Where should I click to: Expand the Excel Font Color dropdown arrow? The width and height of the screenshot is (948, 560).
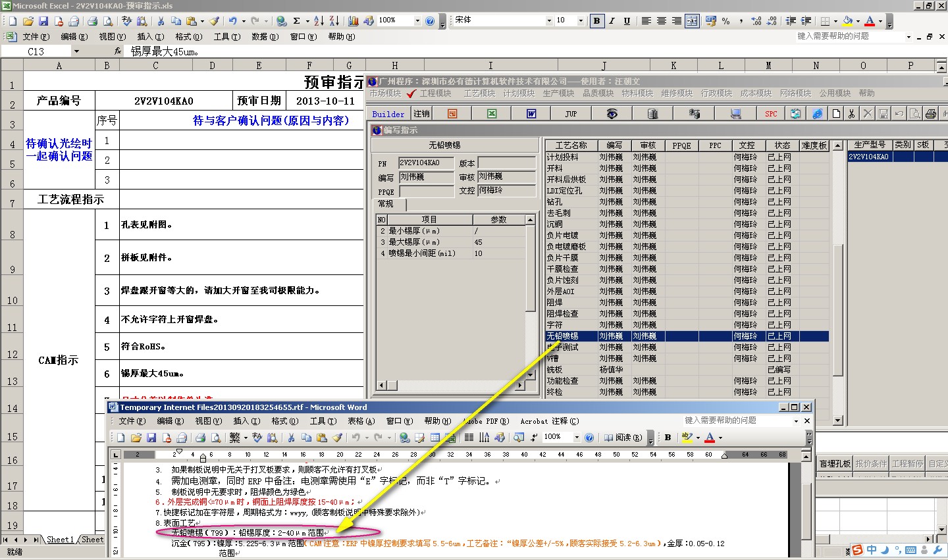(881, 21)
